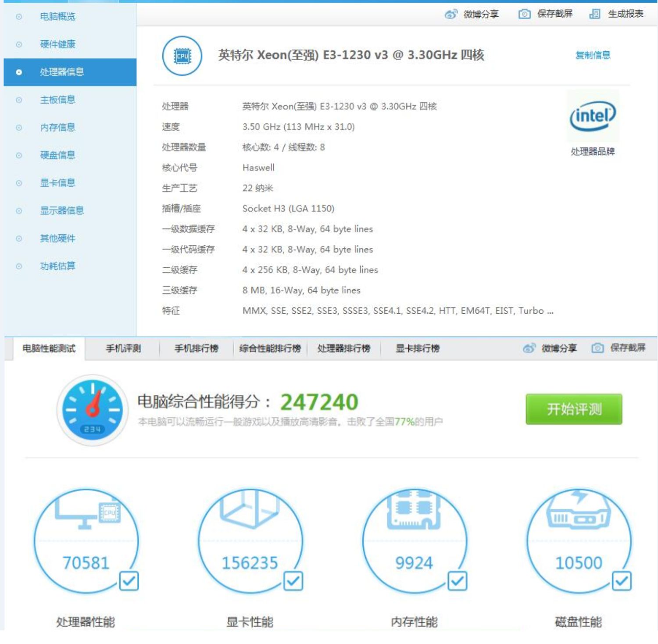Click the disk performance circle 10500
Screen dimensions: 658x644
pos(579,541)
